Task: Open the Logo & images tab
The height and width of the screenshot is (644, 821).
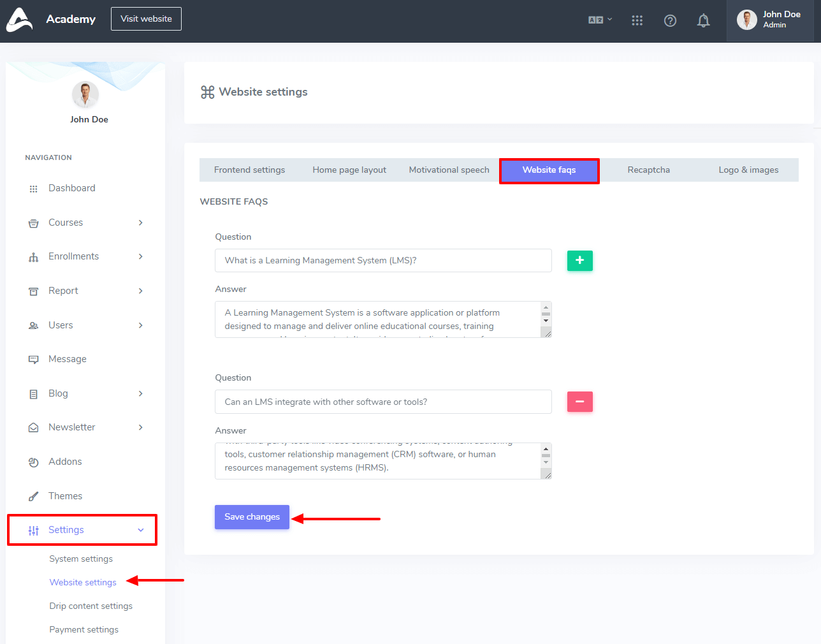Action: (x=748, y=170)
